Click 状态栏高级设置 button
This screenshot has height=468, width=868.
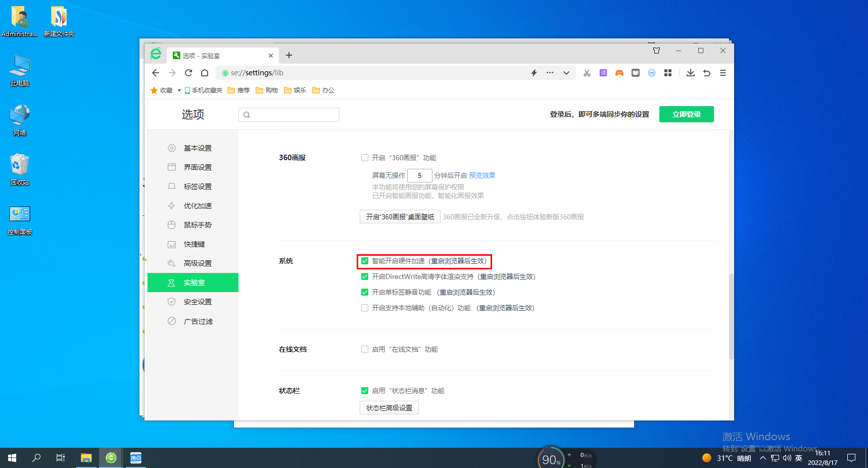coord(389,408)
